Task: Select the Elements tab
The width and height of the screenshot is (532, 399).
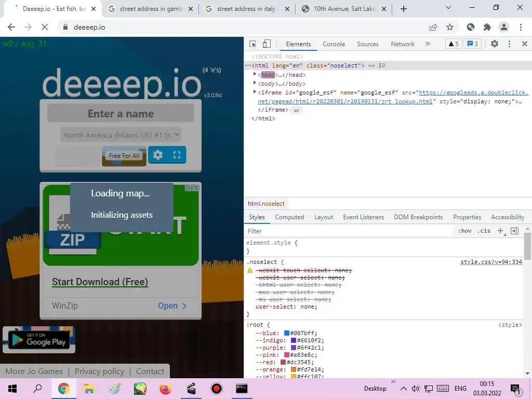Action: 298,44
